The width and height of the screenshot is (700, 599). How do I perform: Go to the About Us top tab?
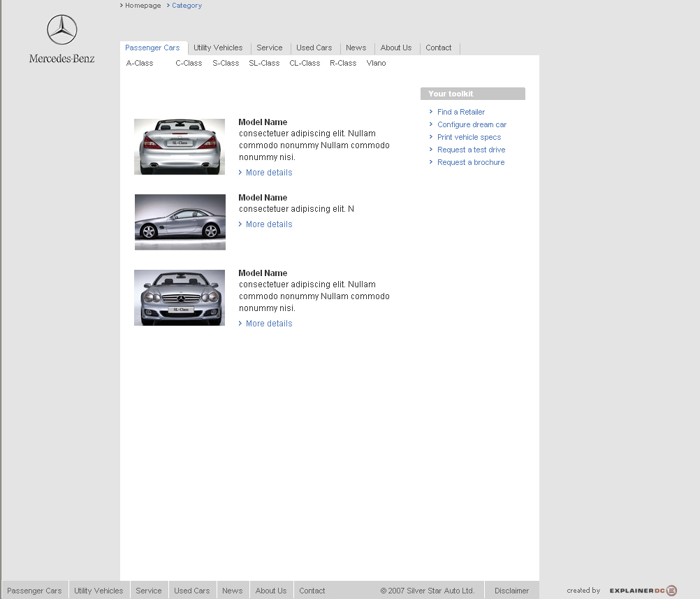(395, 48)
